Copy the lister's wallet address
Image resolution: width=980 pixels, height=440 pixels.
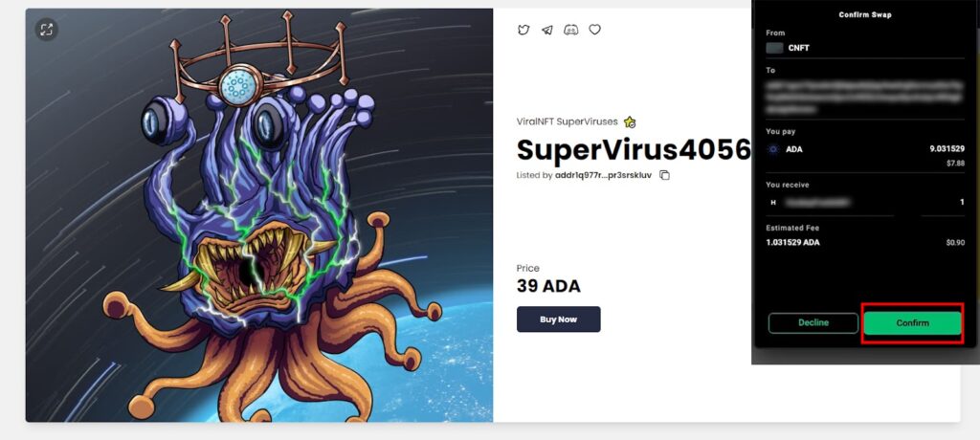[x=664, y=176]
